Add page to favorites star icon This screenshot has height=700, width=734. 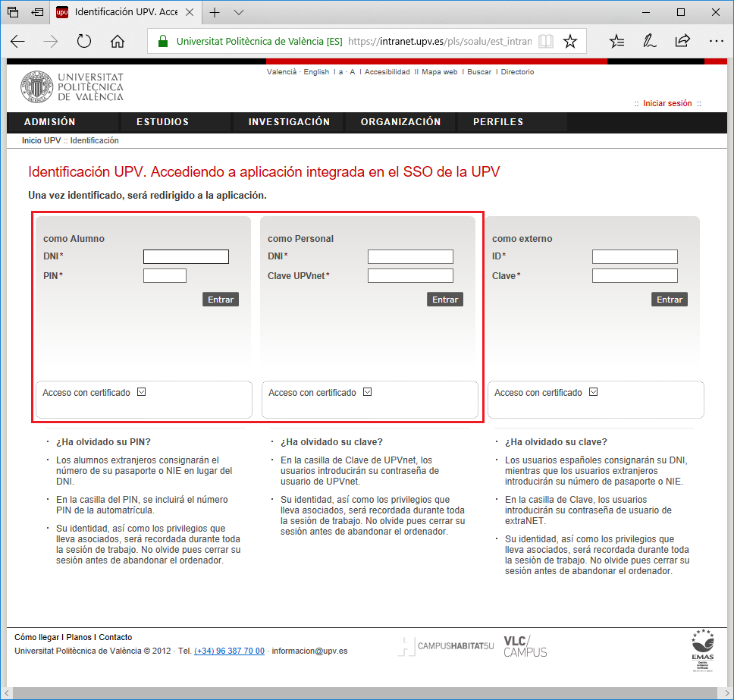click(570, 42)
